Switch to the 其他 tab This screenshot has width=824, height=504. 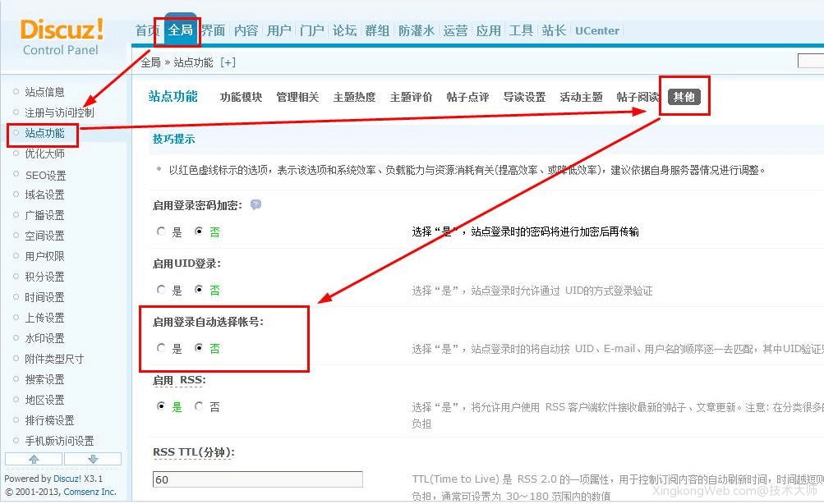point(684,95)
